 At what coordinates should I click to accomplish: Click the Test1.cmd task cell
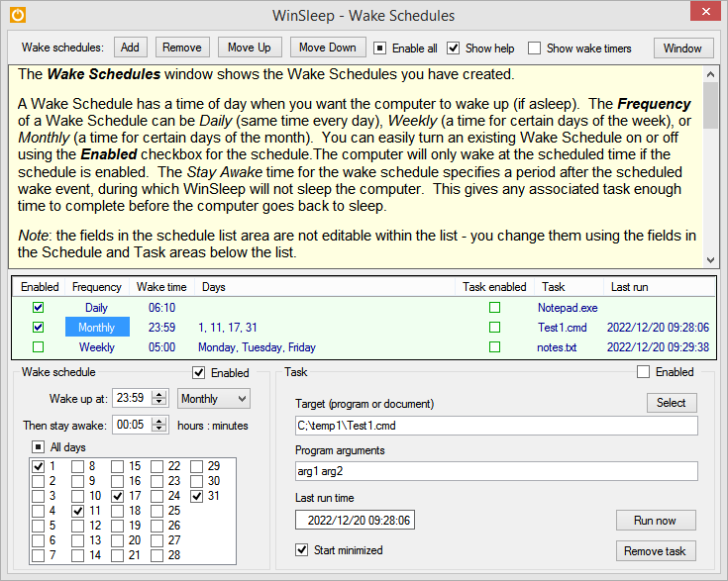563,328
